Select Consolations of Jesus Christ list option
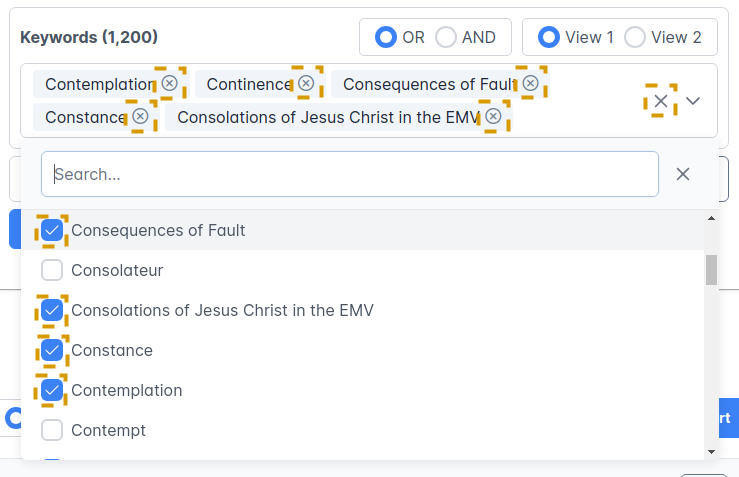The height and width of the screenshot is (477, 739). point(222,310)
